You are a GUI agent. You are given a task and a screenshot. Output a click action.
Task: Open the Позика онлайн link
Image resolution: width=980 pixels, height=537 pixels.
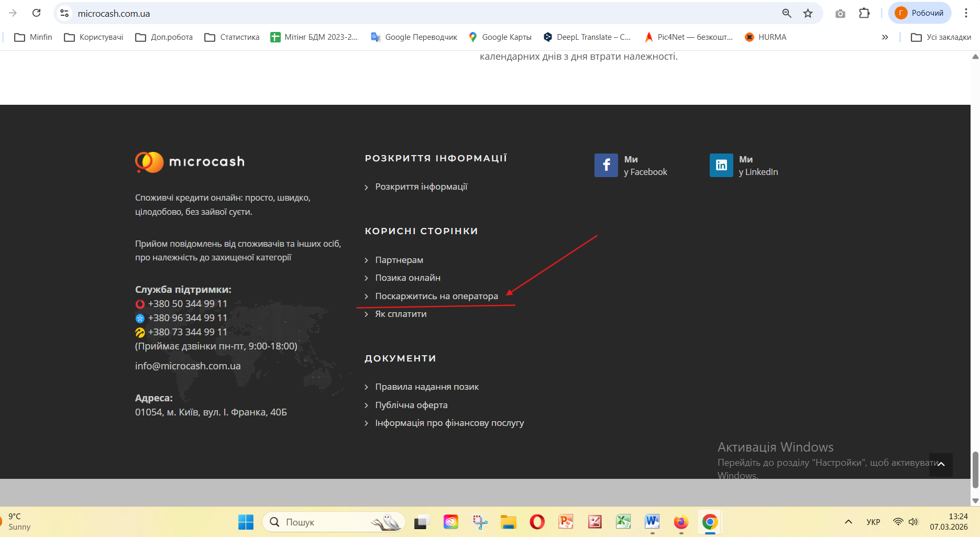pos(408,278)
